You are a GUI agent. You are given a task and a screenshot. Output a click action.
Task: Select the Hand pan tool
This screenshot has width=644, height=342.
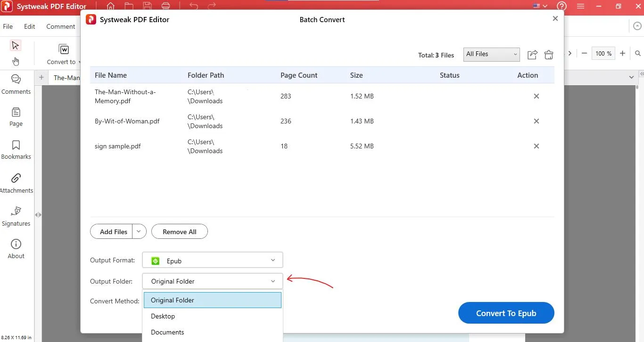point(16,61)
